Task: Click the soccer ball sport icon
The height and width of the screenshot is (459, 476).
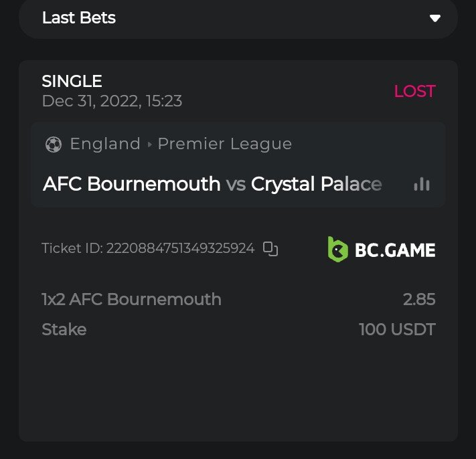Action: pyautogui.click(x=53, y=144)
